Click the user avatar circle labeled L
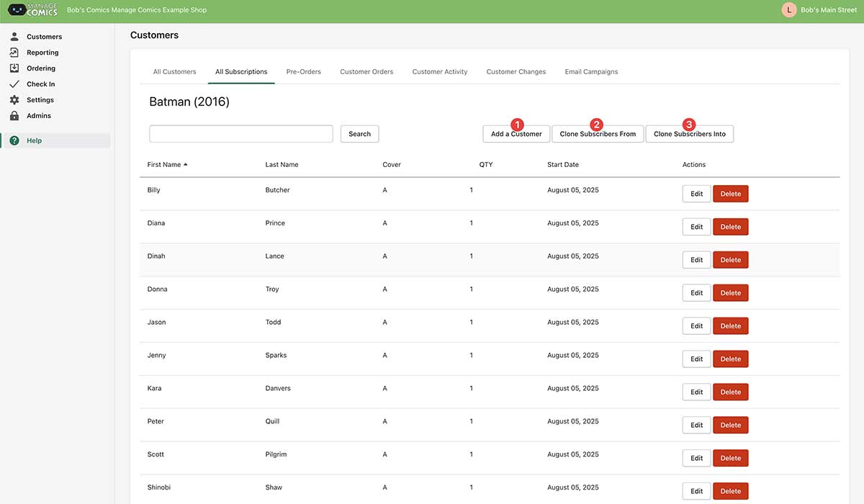The image size is (864, 504). (x=789, y=10)
